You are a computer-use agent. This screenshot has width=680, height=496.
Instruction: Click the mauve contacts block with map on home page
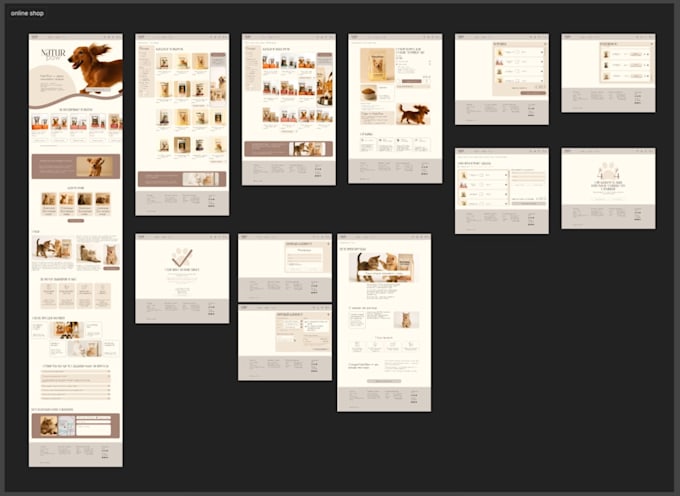tap(76, 426)
